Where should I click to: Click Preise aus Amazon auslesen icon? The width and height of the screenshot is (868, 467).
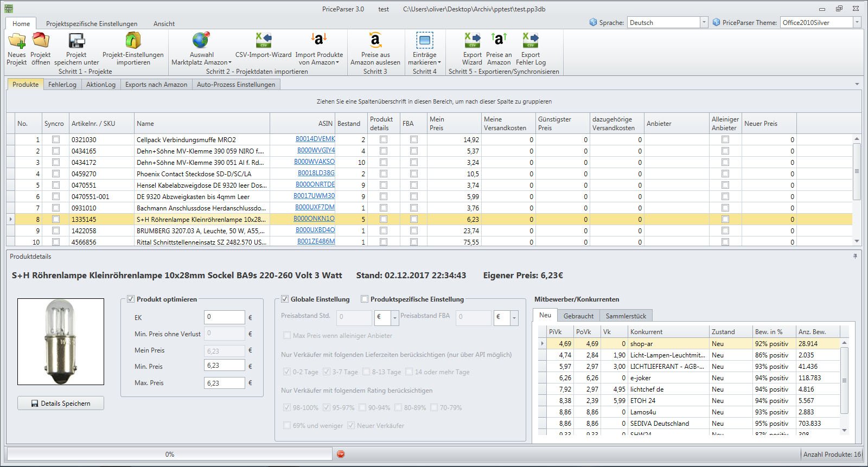(375, 41)
